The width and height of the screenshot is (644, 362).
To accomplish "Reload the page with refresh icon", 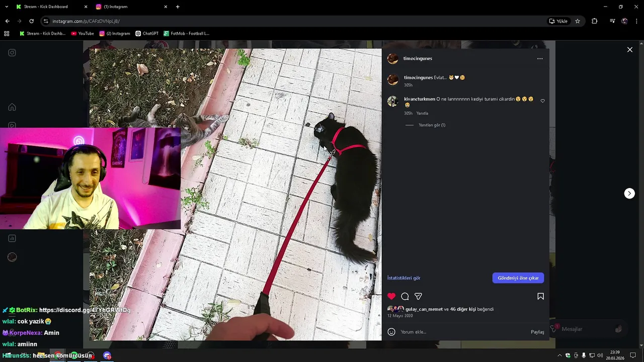I will pos(31,21).
